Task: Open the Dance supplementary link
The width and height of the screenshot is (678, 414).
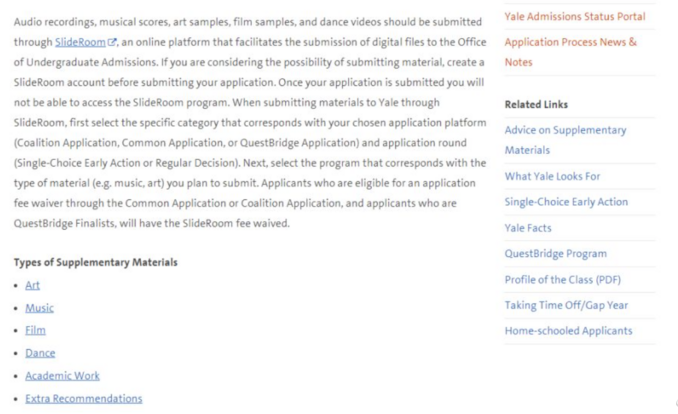Action: pyautogui.click(x=40, y=353)
